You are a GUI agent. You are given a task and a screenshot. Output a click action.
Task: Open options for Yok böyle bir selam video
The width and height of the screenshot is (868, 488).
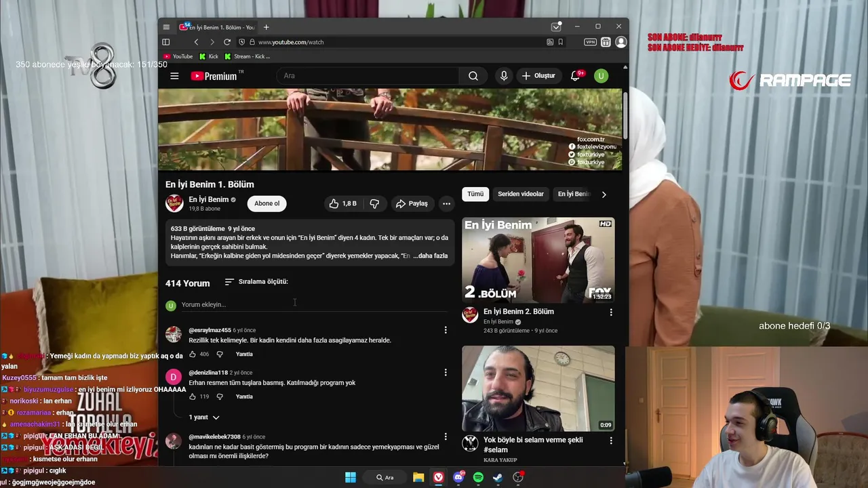coord(611,441)
